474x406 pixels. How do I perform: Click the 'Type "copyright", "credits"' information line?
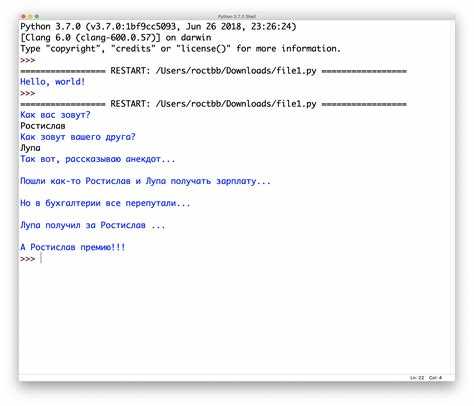pos(180,49)
